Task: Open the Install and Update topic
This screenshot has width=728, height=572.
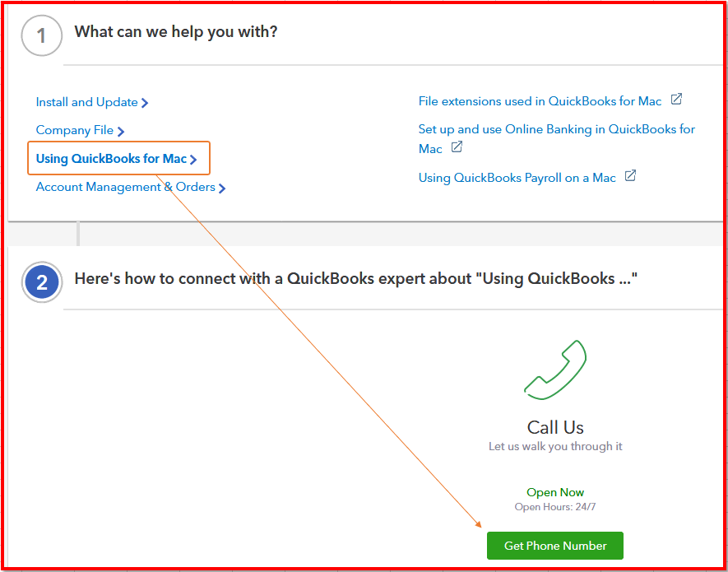Action: pyautogui.click(x=86, y=102)
